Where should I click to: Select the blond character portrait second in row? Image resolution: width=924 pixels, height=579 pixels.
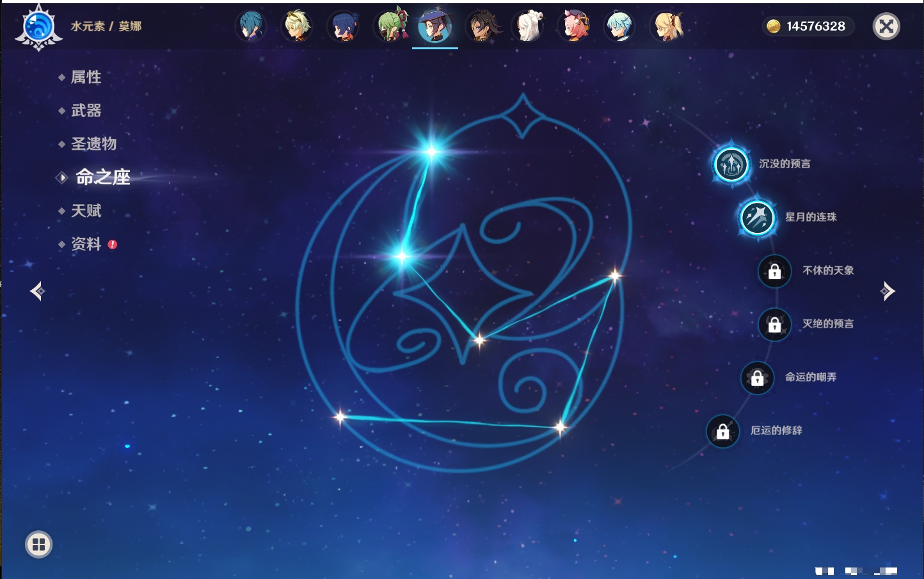(x=297, y=26)
